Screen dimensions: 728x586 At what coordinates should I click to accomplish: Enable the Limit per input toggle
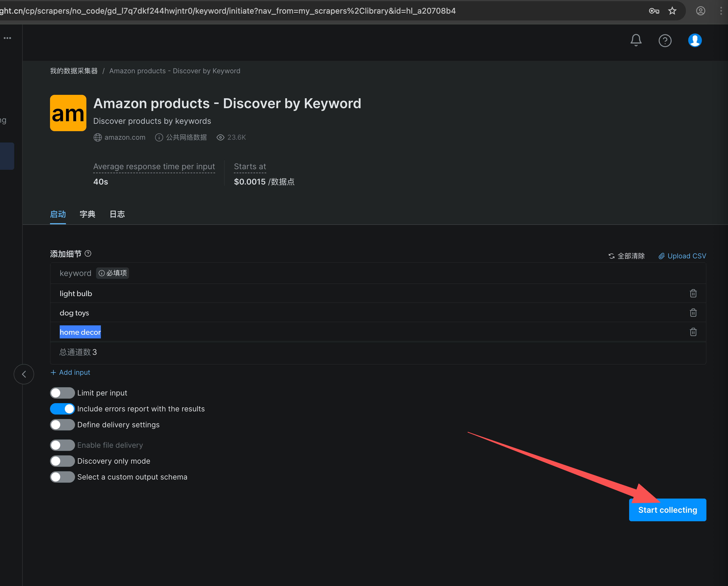62,393
